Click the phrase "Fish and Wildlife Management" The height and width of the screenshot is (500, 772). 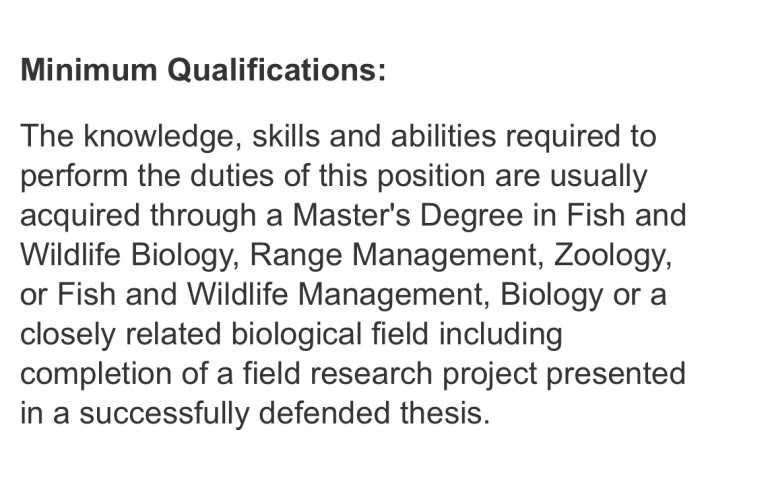273,294
